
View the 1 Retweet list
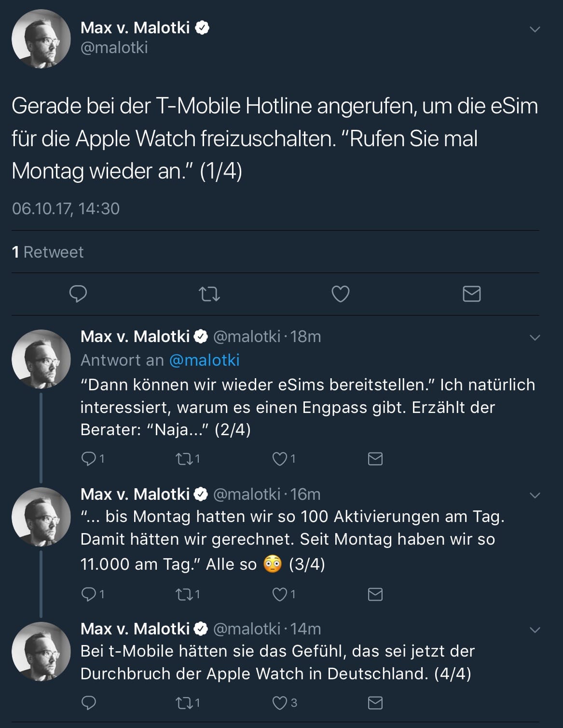coord(48,251)
